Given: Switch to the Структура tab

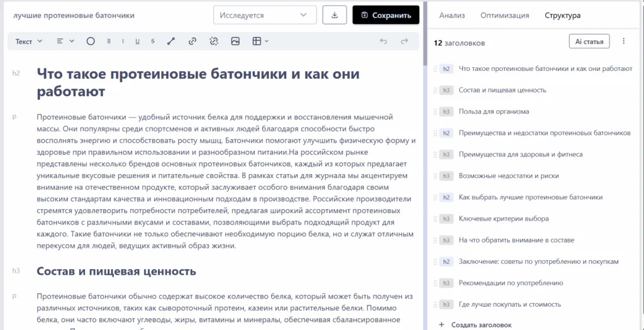Looking at the screenshot, I should [x=563, y=16].
